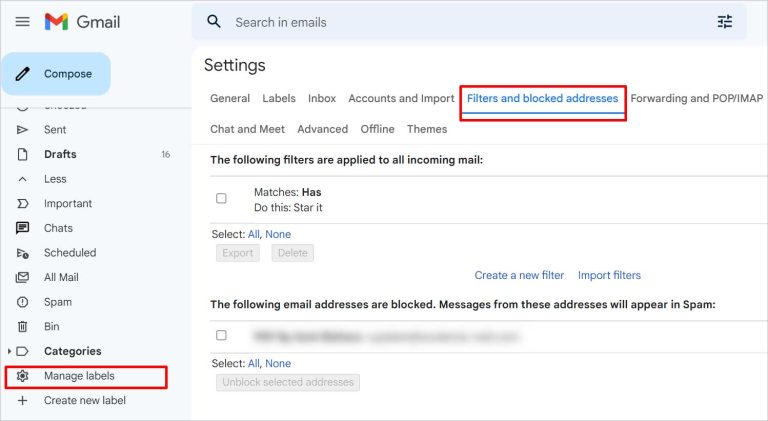Go to the Chat and Meet tab
Viewport: 768px width, 421px height.
click(247, 129)
